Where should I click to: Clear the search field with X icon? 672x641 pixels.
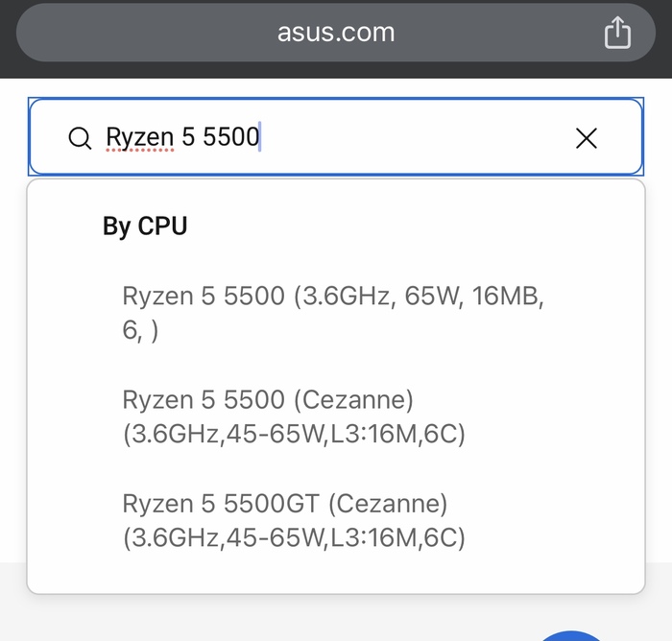point(586,138)
